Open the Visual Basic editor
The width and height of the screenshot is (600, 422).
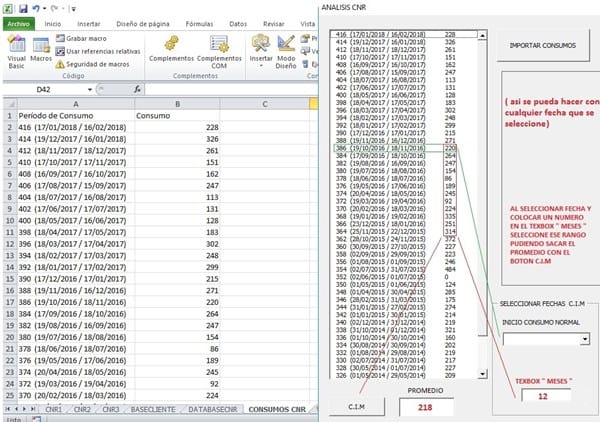click(16, 52)
